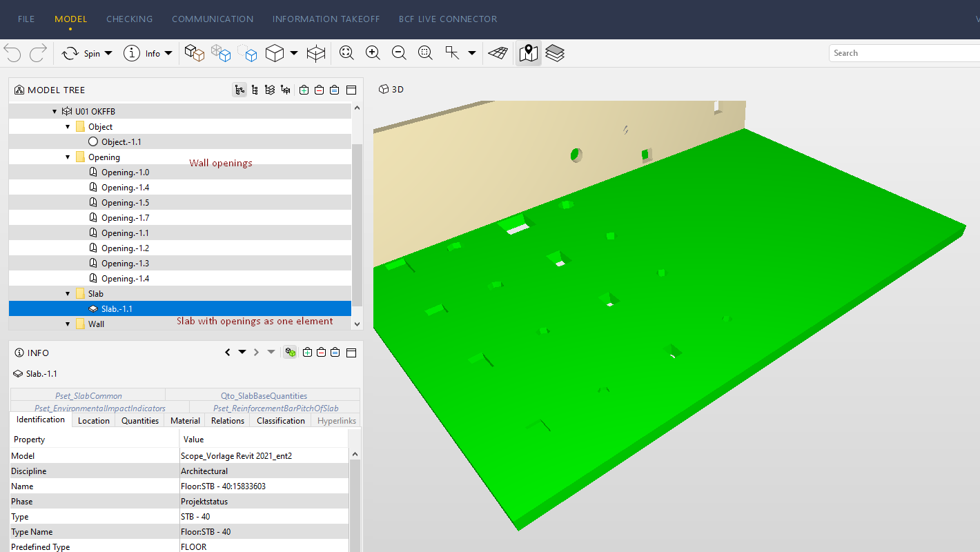Zoom in on the 3D model
The image size is (980, 552).
[373, 52]
